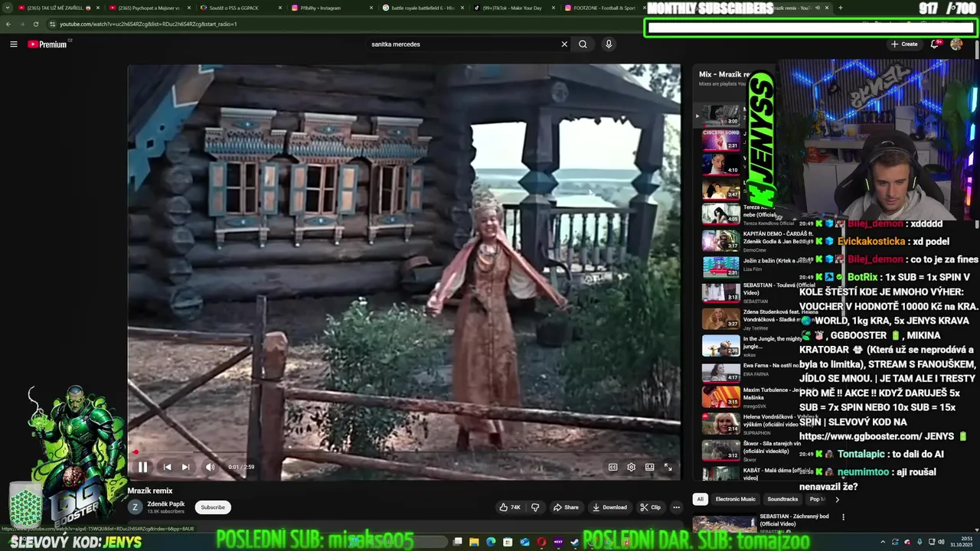Image resolution: width=980 pixels, height=551 pixels.
Task: Open YouTube notifications bell
Action: tap(935, 44)
